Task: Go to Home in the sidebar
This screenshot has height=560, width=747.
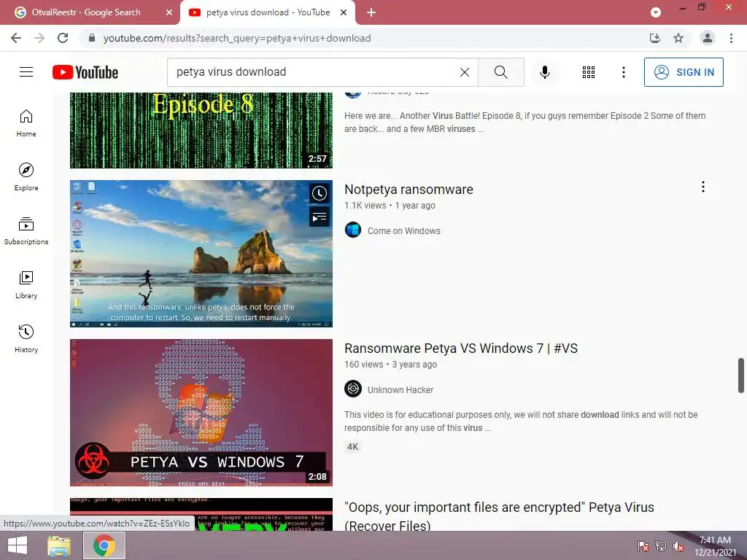Action: pos(26,123)
